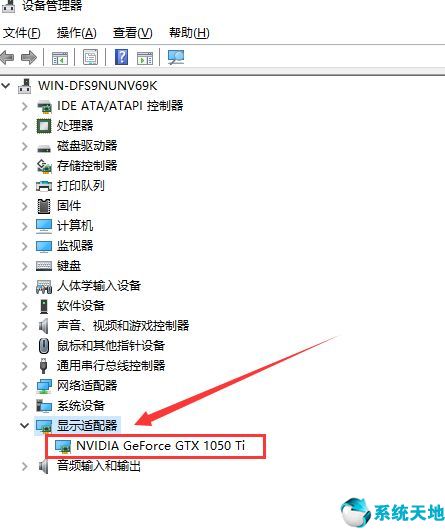
Task: Click the show/hide action pane icon
Action: coord(145,58)
